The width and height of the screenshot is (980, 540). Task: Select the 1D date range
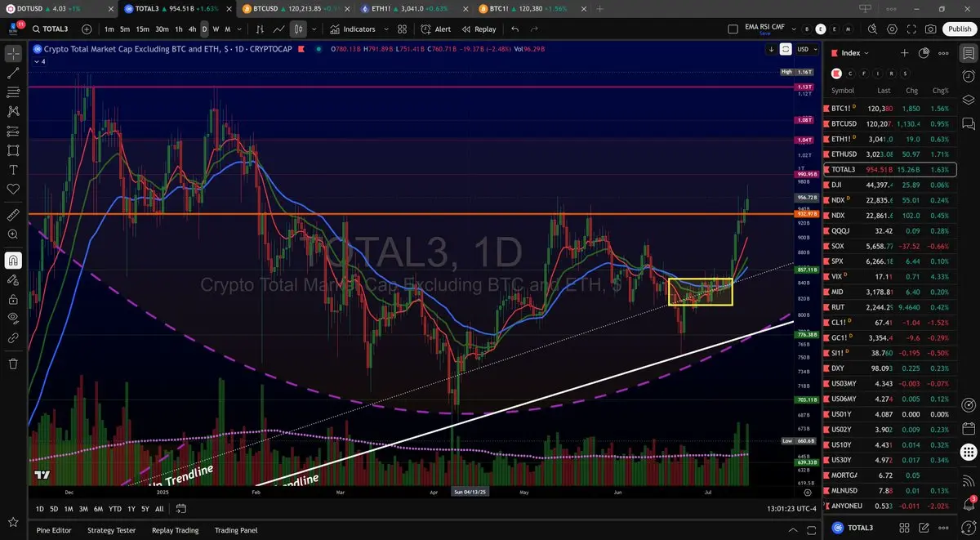pos(39,508)
